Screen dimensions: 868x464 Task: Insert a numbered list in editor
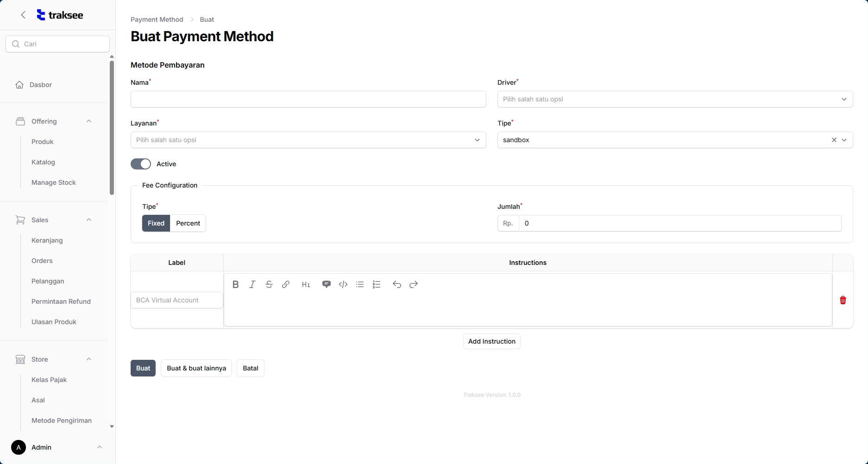[377, 284]
